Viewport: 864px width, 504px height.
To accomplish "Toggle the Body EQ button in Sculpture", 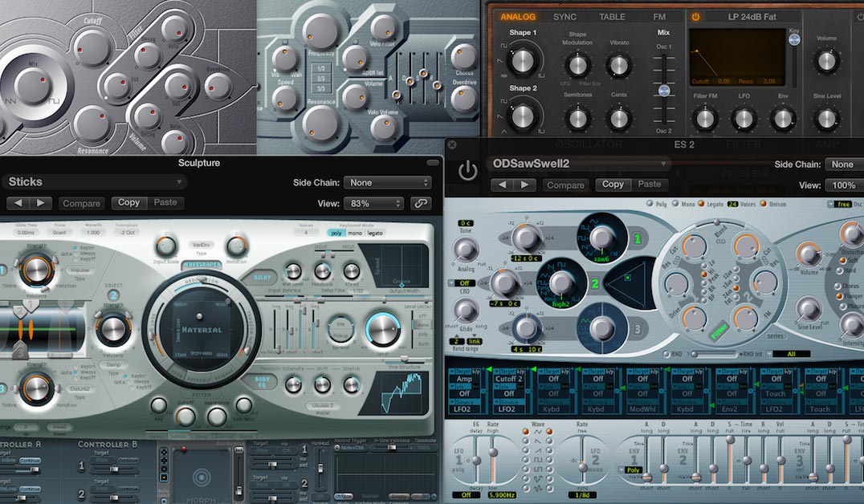I will pyautogui.click(x=263, y=381).
